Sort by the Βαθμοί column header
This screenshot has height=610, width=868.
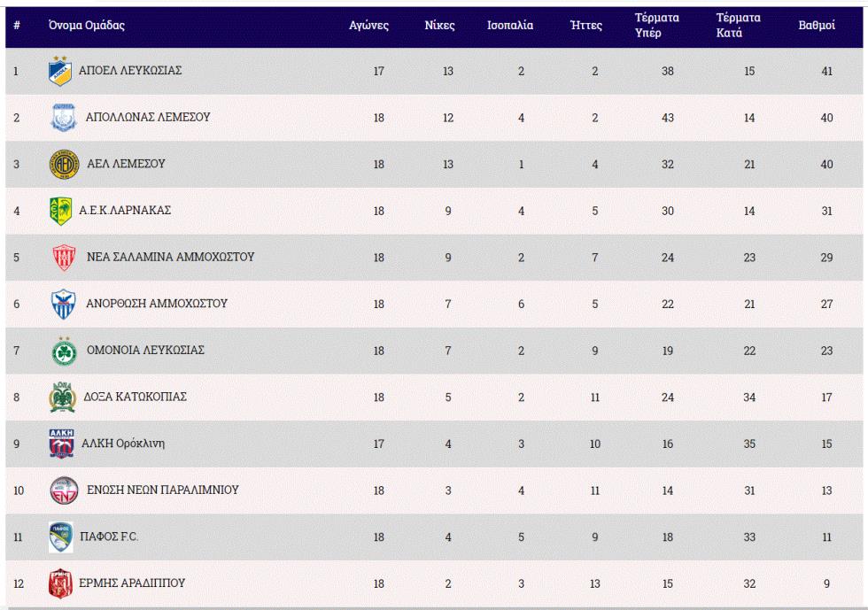pos(817,26)
